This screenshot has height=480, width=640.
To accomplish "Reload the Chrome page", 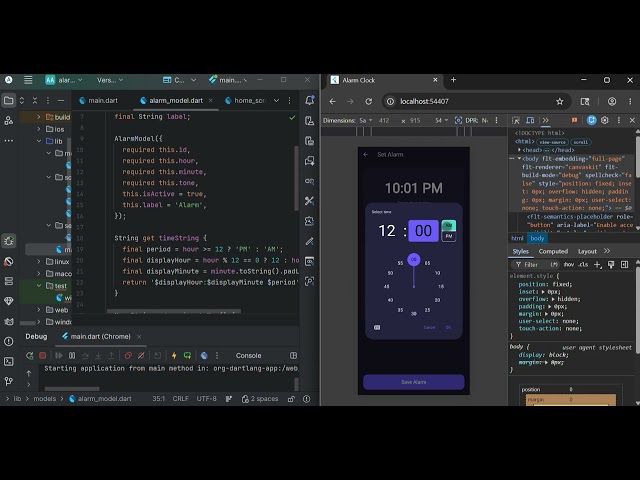I will click(x=369, y=101).
